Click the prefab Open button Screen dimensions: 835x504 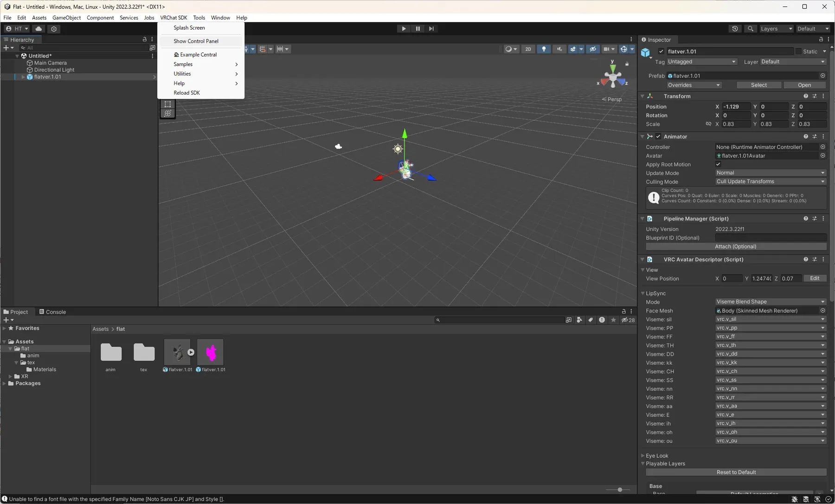point(804,85)
